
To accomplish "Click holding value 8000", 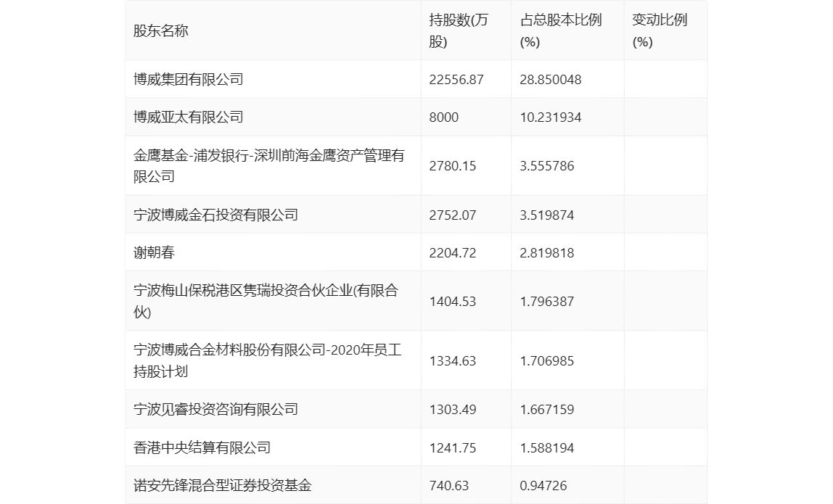I will pyautogui.click(x=443, y=117).
